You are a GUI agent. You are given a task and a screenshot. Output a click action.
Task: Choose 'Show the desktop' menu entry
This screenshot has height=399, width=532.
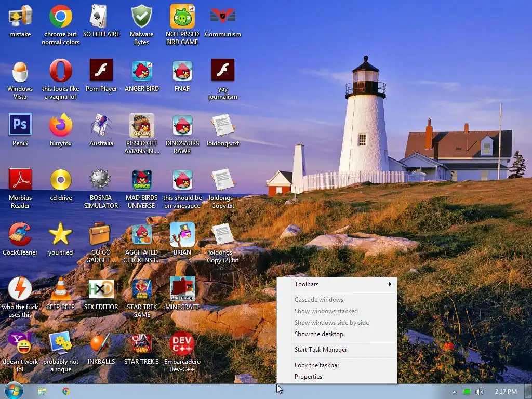337,334
